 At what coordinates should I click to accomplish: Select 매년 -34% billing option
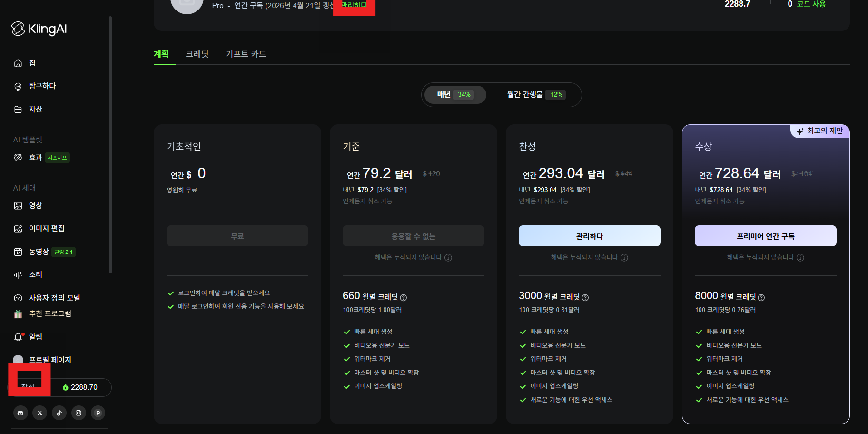pos(455,95)
